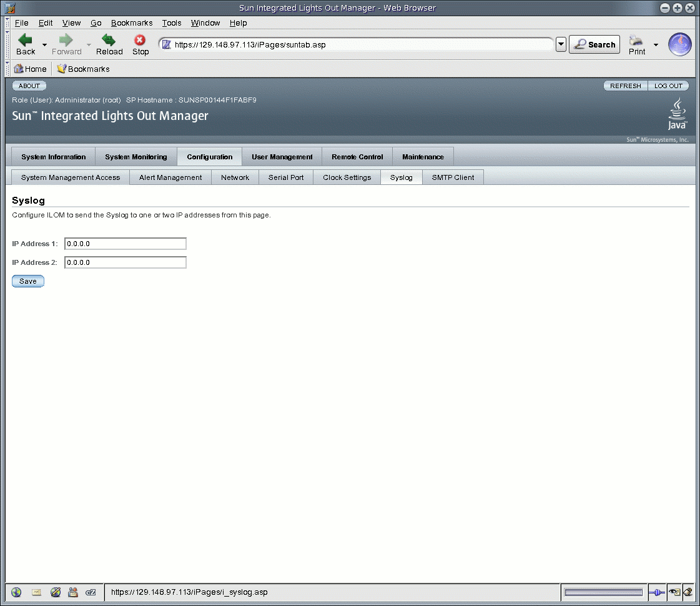Click the Home icon in the bookmarks bar
This screenshot has height=606, width=700.
coord(18,69)
